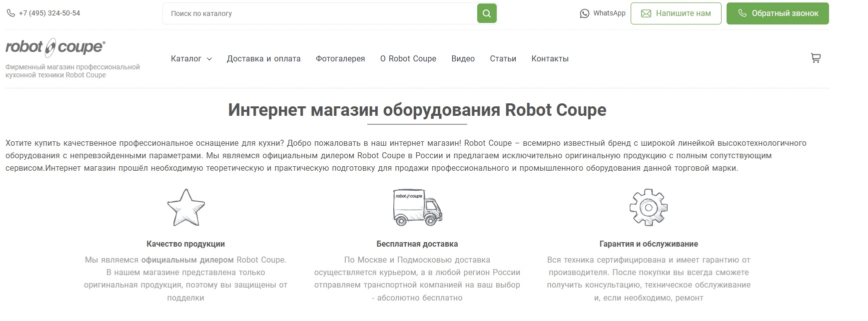
Task: Call the +7 (495) 324-50-54 number link
Action: click(49, 13)
